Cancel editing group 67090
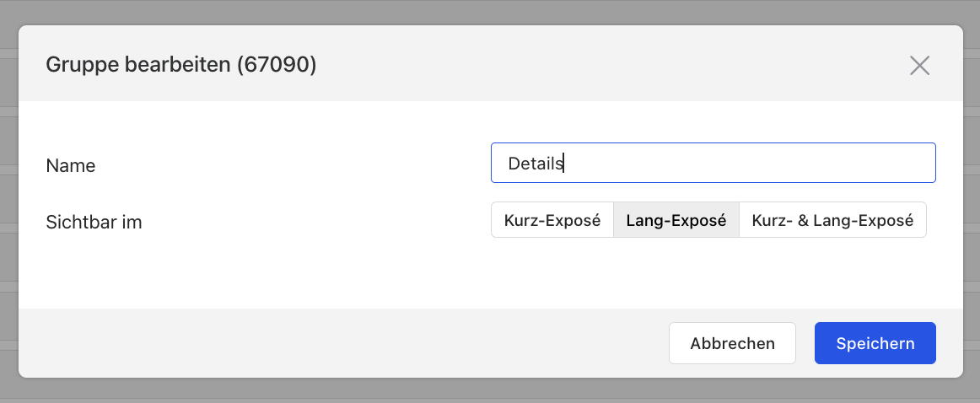 coord(732,343)
